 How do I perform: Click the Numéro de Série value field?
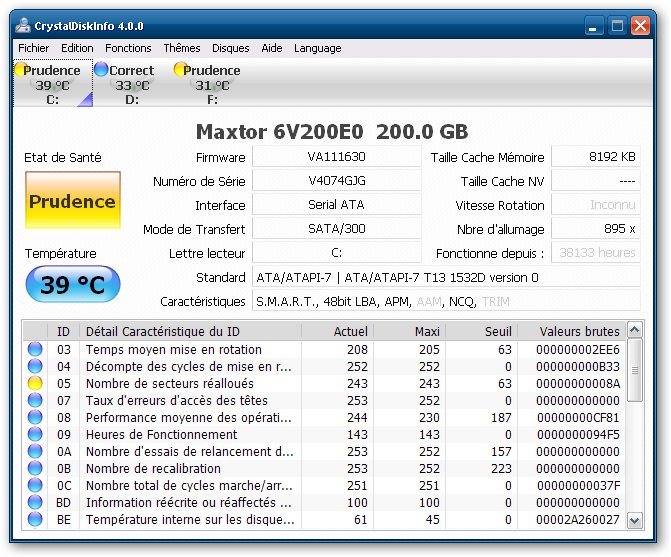[336, 181]
